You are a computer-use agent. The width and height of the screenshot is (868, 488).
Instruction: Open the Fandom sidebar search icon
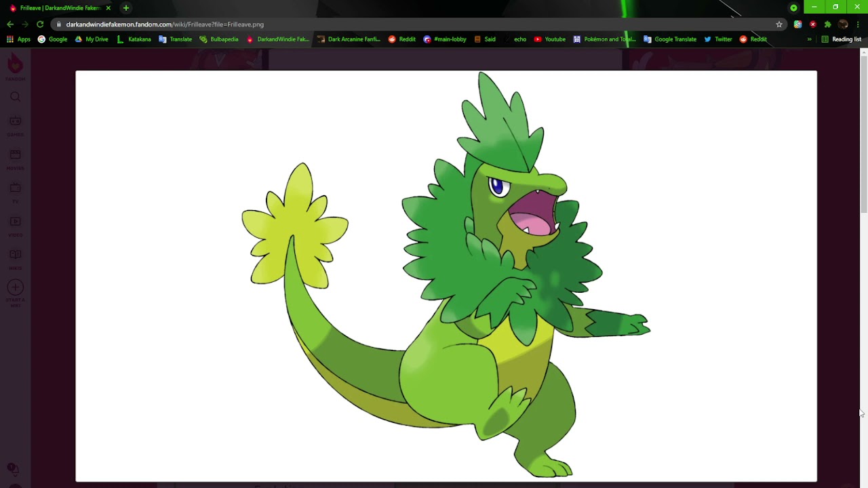click(x=15, y=97)
